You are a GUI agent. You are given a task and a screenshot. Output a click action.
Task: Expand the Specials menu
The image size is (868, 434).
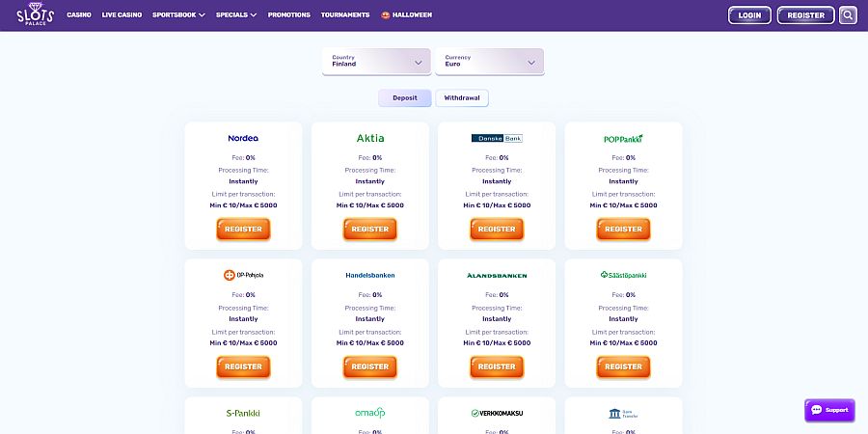coord(236,14)
